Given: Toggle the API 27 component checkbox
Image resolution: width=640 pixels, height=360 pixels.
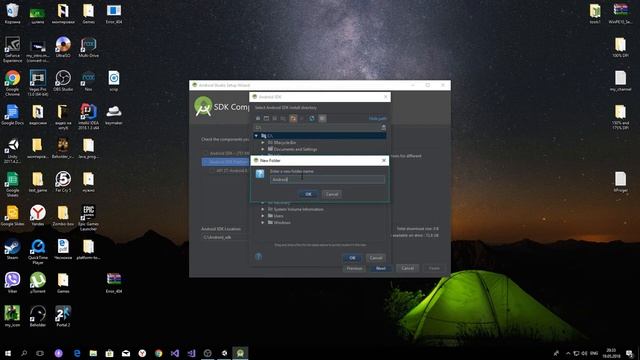Looking at the screenshot, I should (x=212, y=171).
